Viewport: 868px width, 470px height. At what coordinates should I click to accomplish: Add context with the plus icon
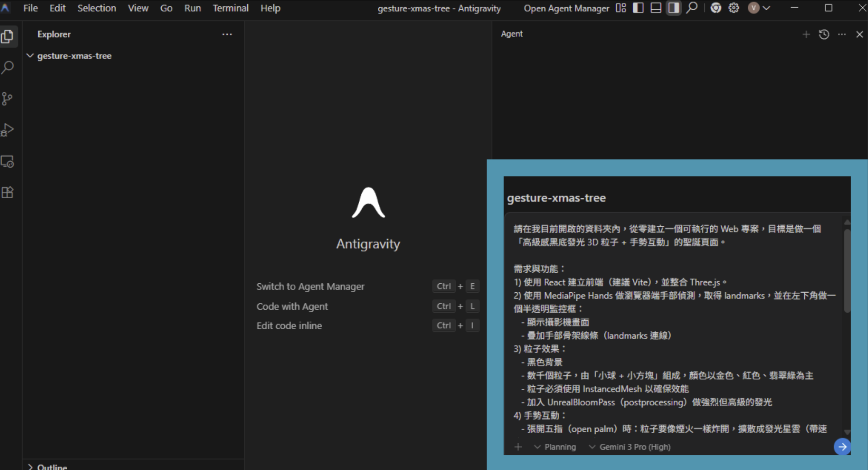[518, 447]
